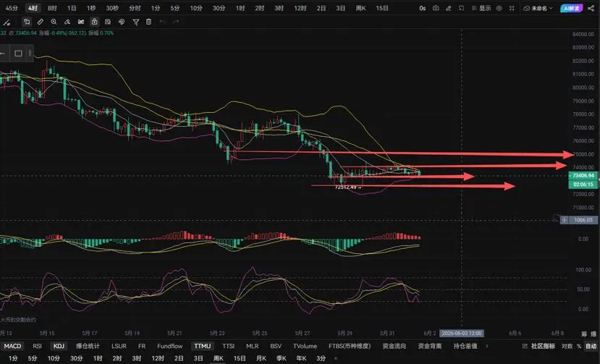This screenshot has width=600, height=364.
Task: Activate the zoom-in magnifier tool
Action: (54, 22)
